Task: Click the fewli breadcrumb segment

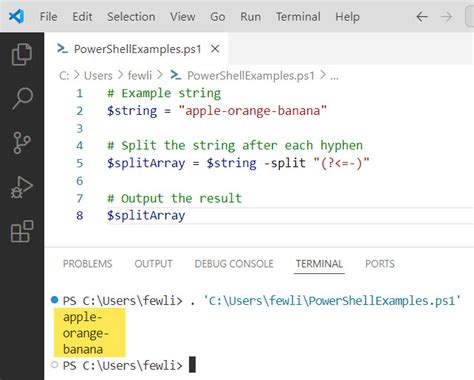Action: point(140,76)
